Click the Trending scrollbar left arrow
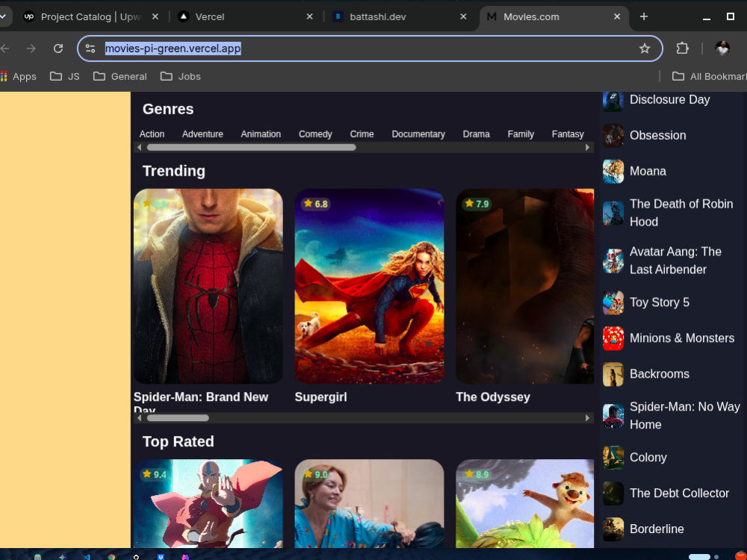This screenshot has height=560, width=747. pyautogui.click(x=139, y=418)
